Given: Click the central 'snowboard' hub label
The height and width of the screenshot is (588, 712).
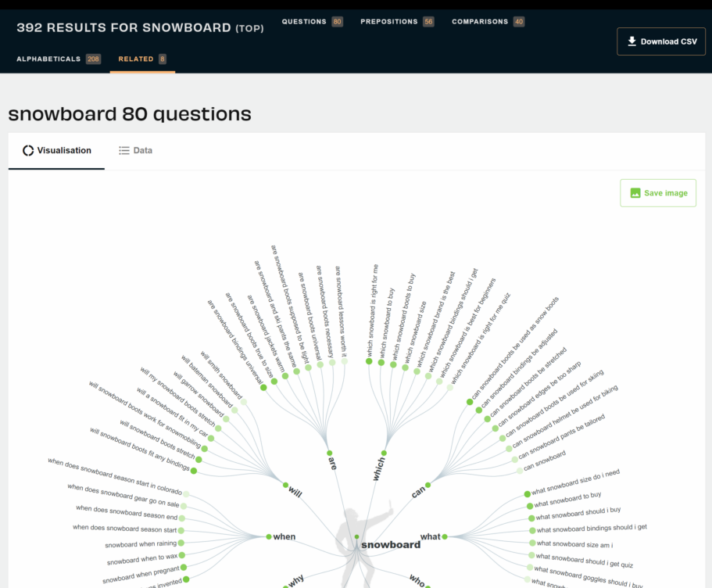Looking at the screenshot, I should point(391,543).
